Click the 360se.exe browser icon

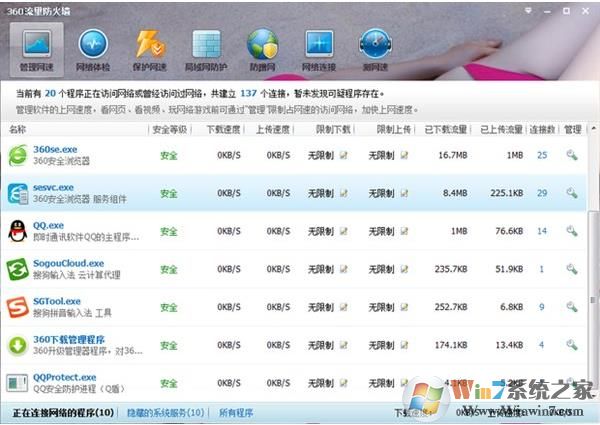pos(18,155)
